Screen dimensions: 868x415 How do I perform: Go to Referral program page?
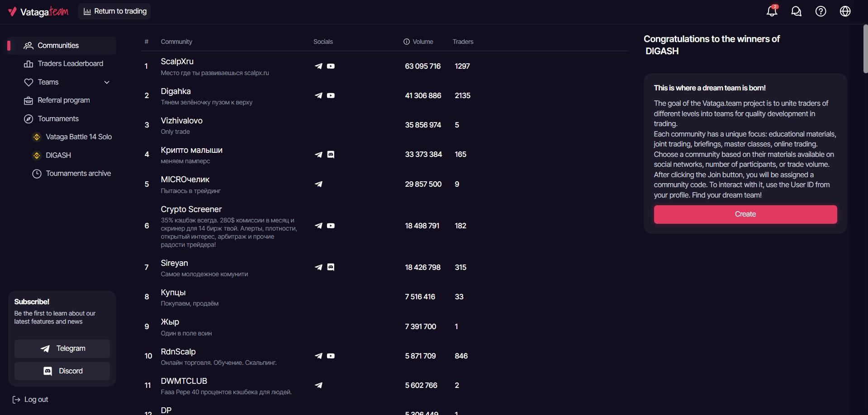[x=63, y=100]
